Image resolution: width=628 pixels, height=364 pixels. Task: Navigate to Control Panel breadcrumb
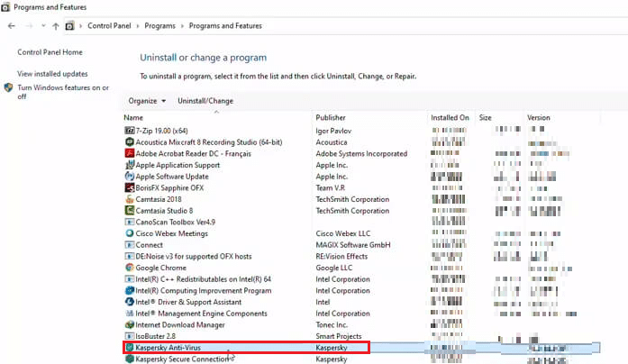pos(109,25)
